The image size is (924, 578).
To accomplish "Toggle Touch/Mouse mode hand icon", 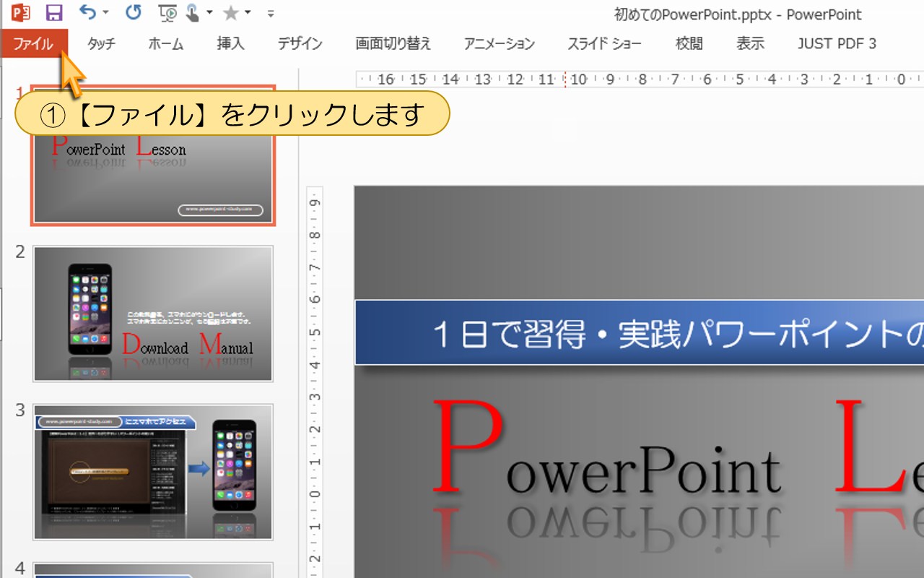I will coord(193,12).
